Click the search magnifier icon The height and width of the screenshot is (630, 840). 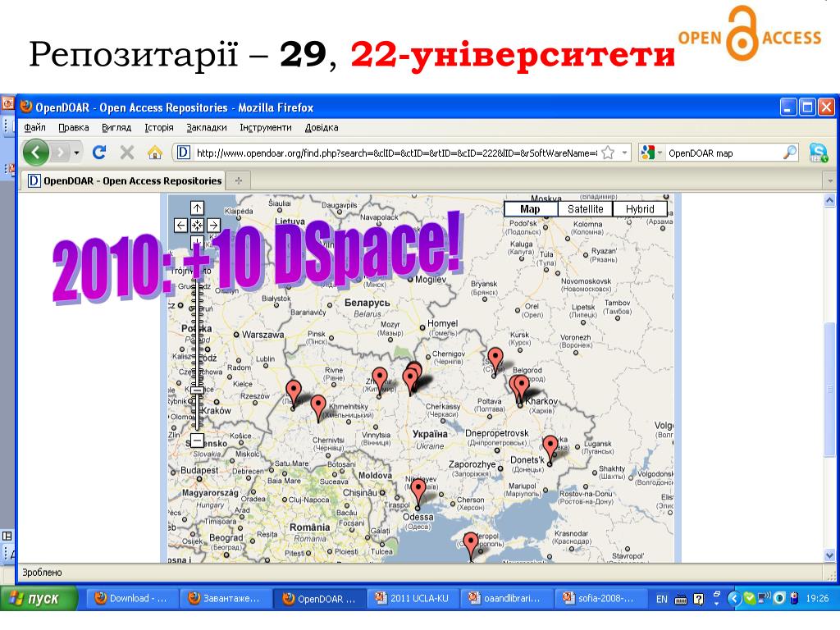click(x=790, y=153)
